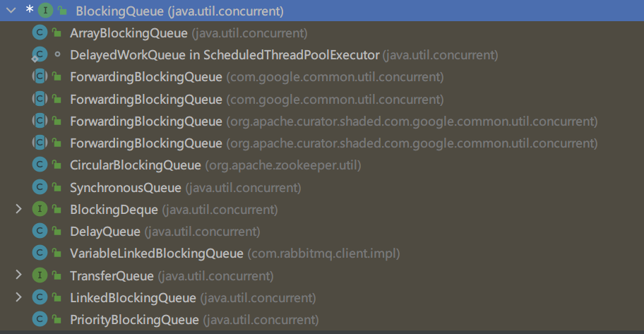Image resolution: width=644 pixels, height=334 pixels.
Task: Expand the TransferQueue interface node
Action: pos(19,275)
